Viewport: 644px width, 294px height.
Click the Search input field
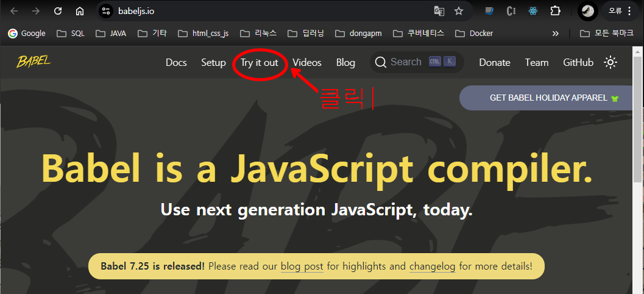(x=417, y=62)
